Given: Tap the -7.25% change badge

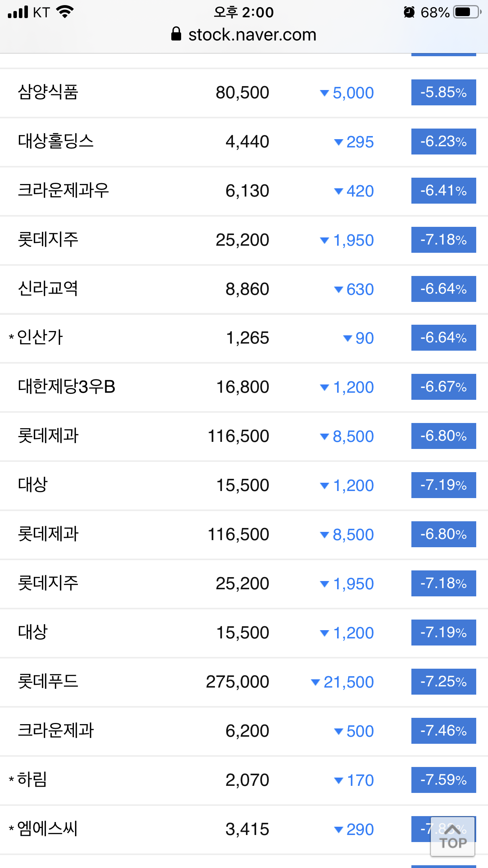Looking at the screenshot, I should click(x=443, y=682).
